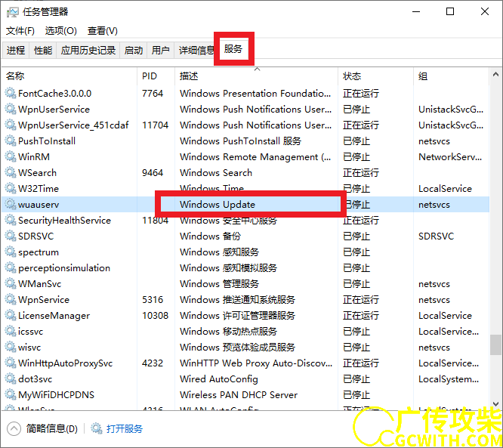Sort by the PID column header
Viewport: 503px width, 448px height.
tap(156, 76)
